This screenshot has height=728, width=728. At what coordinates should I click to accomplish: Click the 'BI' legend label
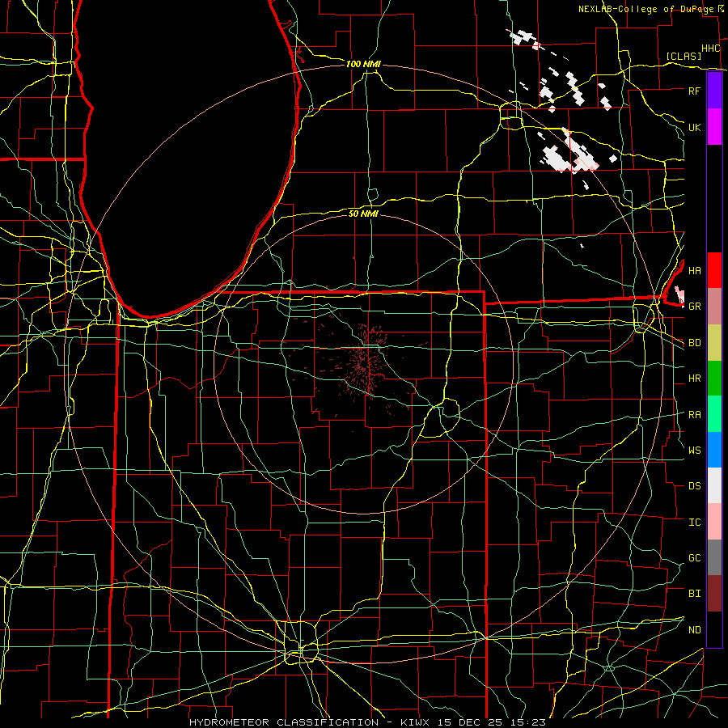[695, 594]
